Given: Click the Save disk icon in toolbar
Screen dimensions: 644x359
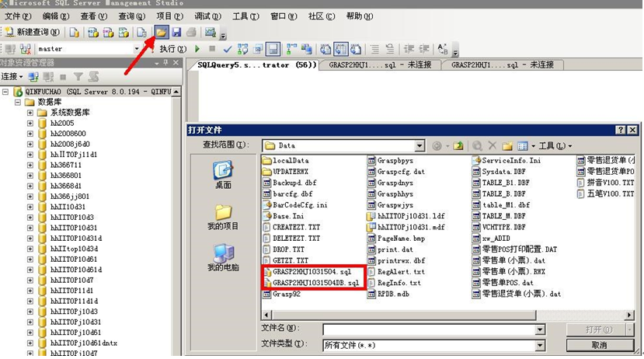Looking at the screenshot, I should point(176,32).
